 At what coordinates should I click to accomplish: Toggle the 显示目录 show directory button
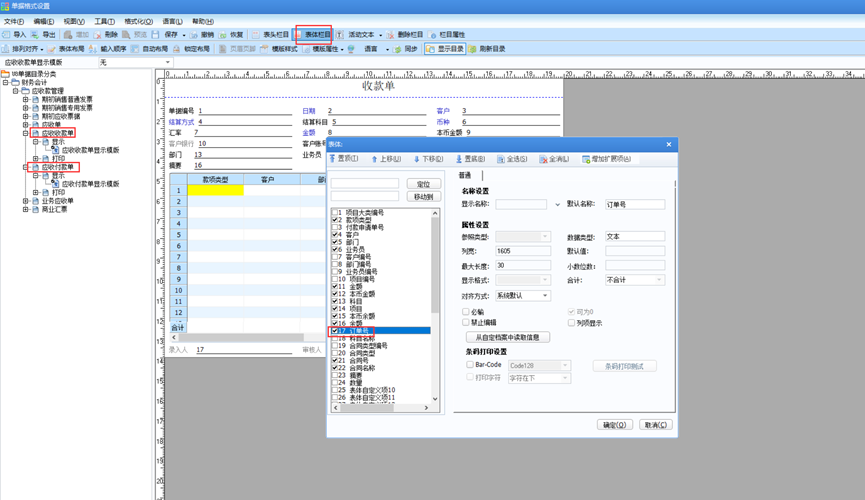(445, 49)
